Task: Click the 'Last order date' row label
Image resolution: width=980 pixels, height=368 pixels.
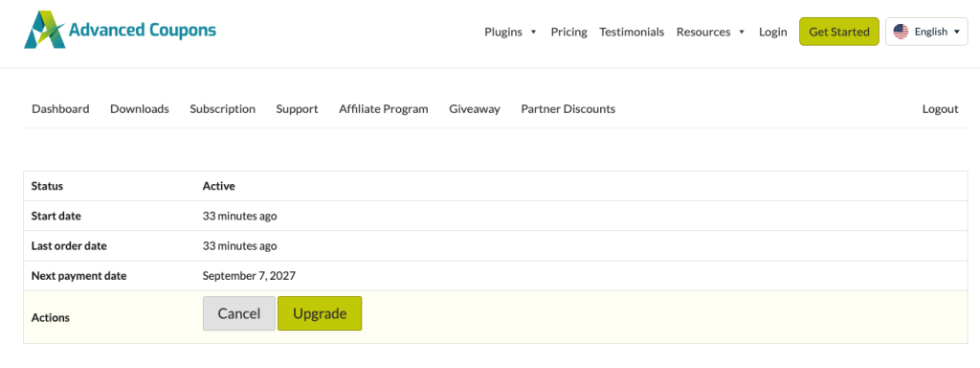Action: point(69,246)
